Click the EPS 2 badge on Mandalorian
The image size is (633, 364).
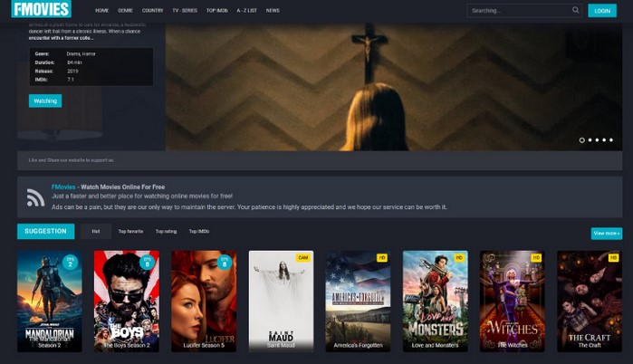pyautogui.click(x=71, y=262)
